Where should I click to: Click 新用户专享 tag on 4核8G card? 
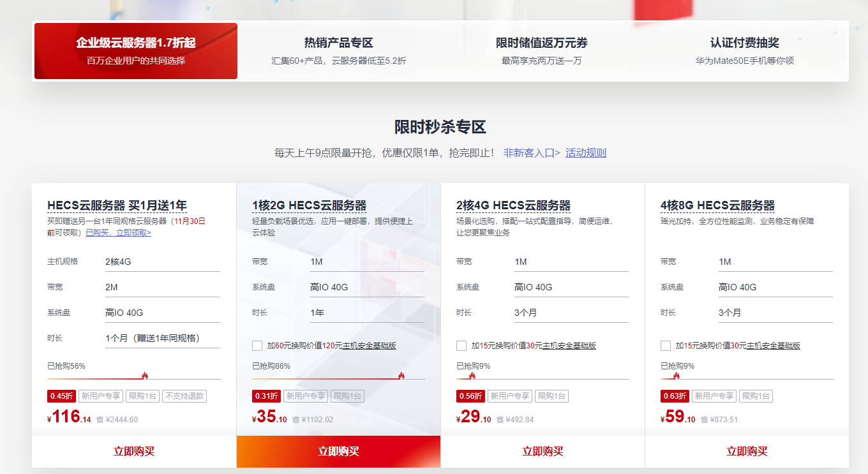(714, 396)
